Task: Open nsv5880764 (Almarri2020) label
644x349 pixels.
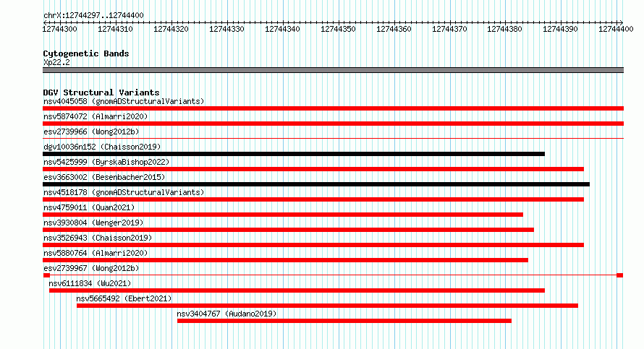Action: [x=96, y=253]
